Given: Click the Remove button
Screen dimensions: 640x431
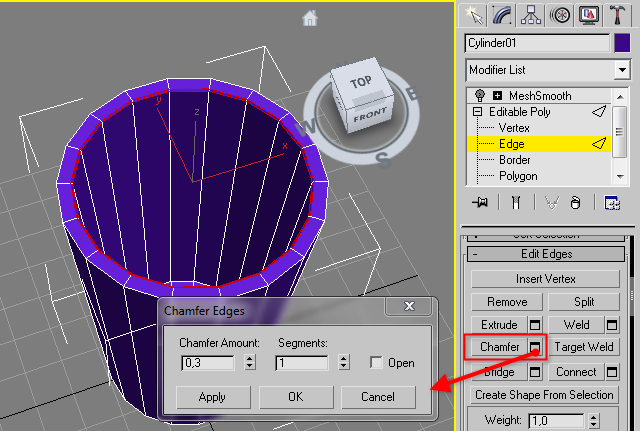Looking at the screenshot, I should point(507,302).
